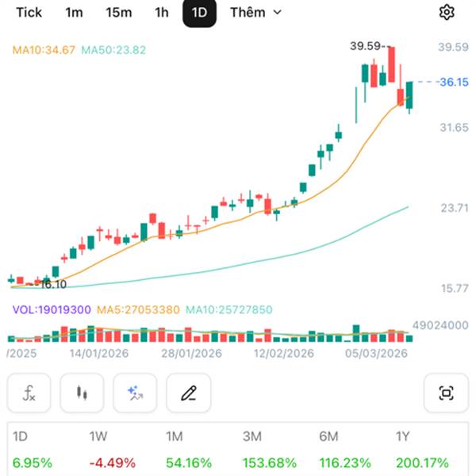Select the 3M performance period showing 153.68%
The image size is (476, 476).
click(x=268, y=450)
